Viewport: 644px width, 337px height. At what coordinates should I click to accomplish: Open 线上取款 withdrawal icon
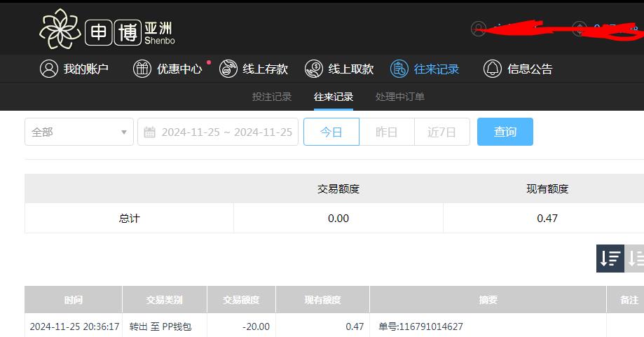pyautogui.click(x=314, y=69)
